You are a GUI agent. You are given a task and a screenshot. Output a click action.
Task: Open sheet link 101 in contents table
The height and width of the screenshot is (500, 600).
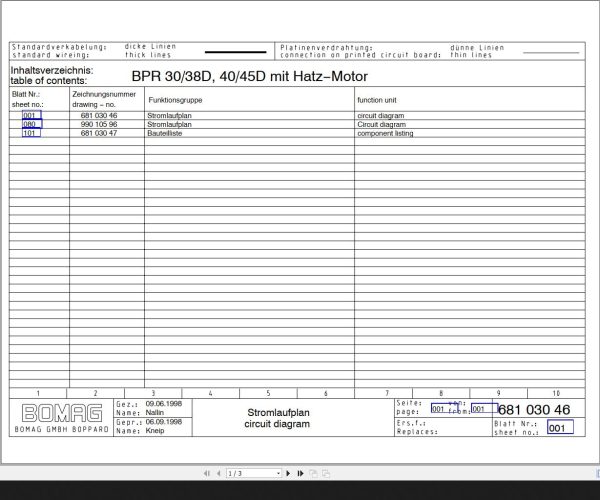click(x=31, y=133)
